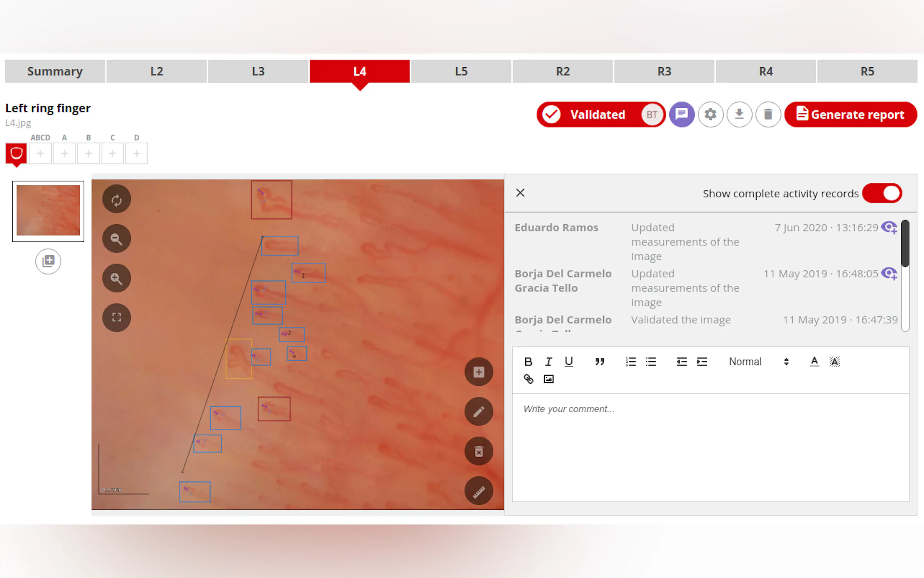Click Generate report button
The height and width of the screenshot is (578, 924).
tap(851, 114)
